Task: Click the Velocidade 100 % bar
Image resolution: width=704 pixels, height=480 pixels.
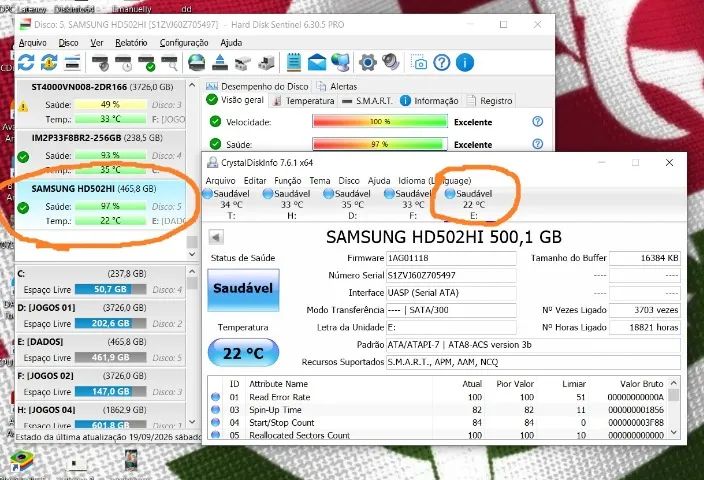Action: click(x=380, y=122)
